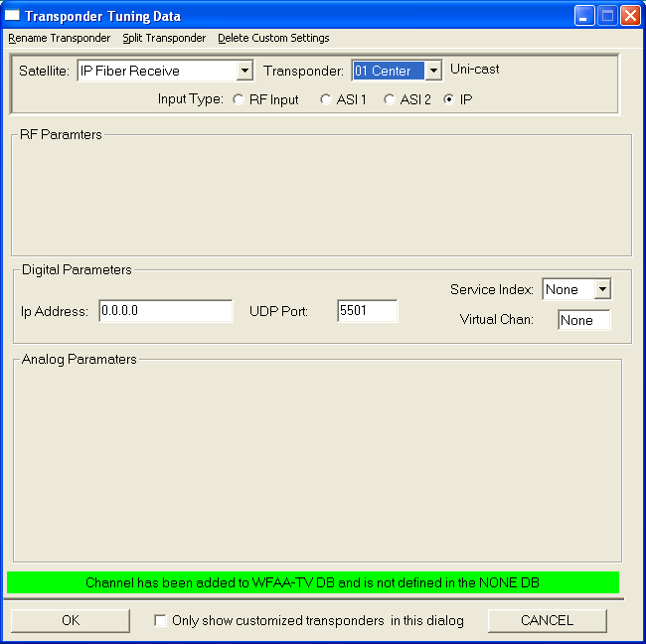
Task: Focus the UDP Port field
Action: click(x=367, y=311)
